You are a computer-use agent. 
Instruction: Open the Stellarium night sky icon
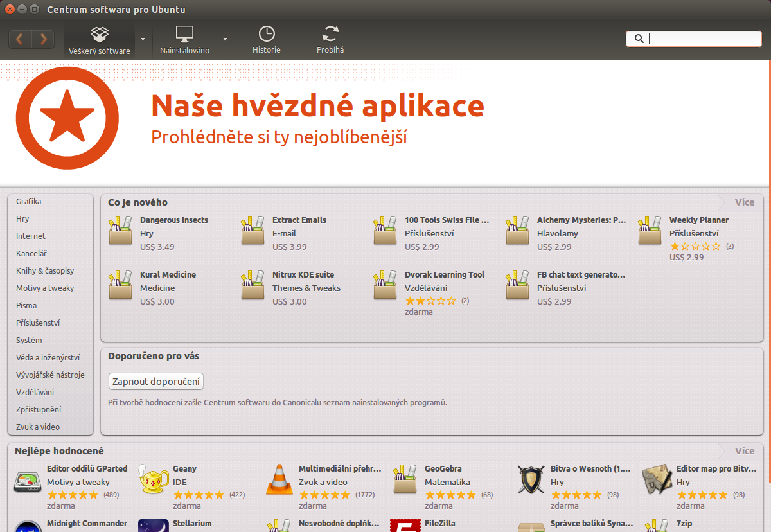[x=154, y=526]
